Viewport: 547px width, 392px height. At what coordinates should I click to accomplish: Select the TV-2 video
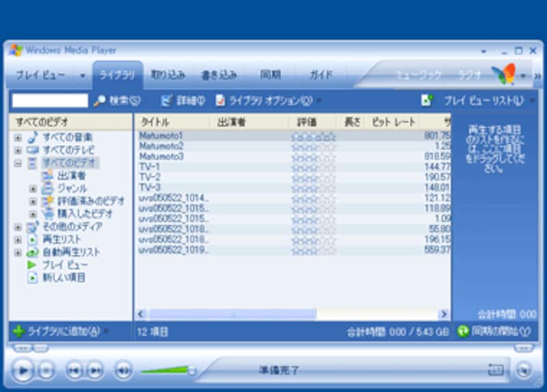(150, 177)
